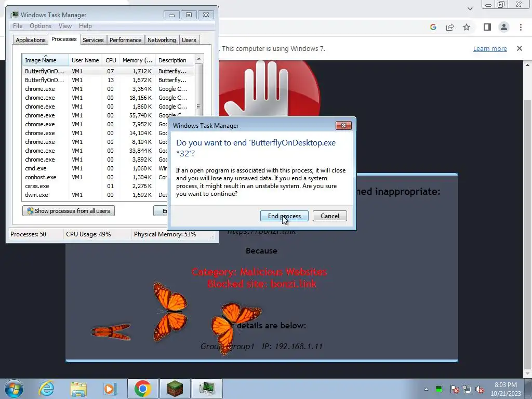
Task: Click the green CPU meter tray icon
Action: pyautogui.click(x=438, y=389)
